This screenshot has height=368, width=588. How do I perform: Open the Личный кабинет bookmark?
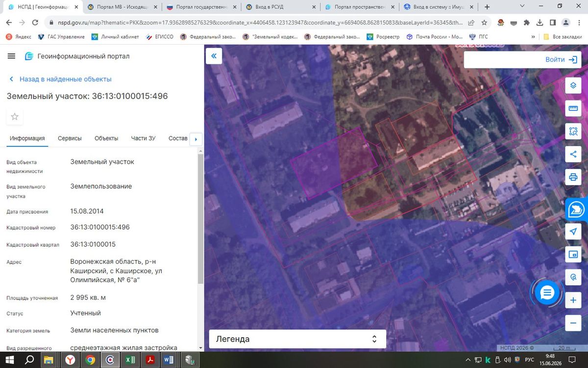coord(115,37)
